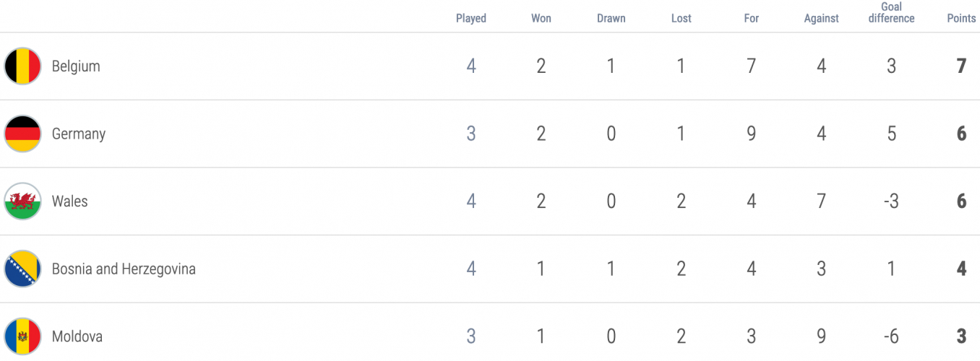Click the For column header
980x361 pixels.
tap(752, 19)
